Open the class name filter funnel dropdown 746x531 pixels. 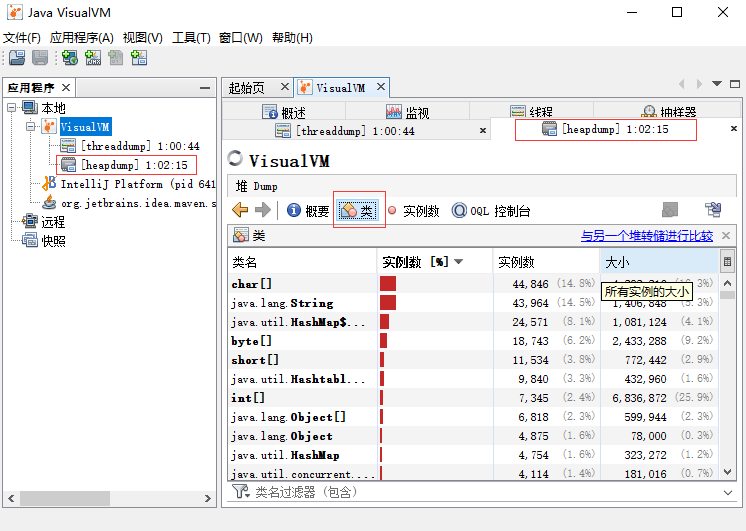pos(241,492)
